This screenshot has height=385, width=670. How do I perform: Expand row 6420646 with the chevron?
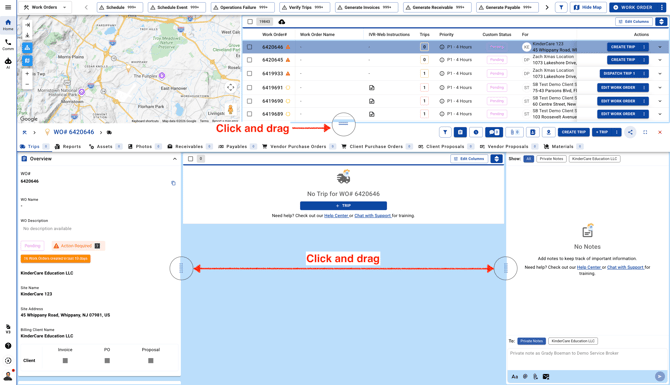[660, 47]
